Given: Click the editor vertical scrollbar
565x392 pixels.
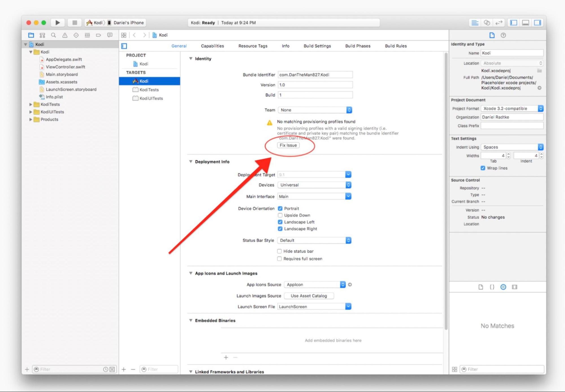Looking at the screenshot, I should [446, 191].
